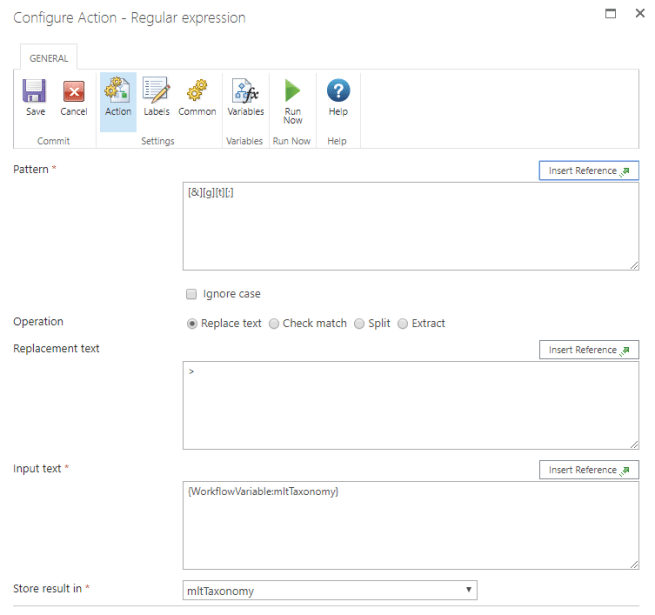Click Insert Reference for Replacement text
Viewport: 655px width, 615px height.
[589, 350]
